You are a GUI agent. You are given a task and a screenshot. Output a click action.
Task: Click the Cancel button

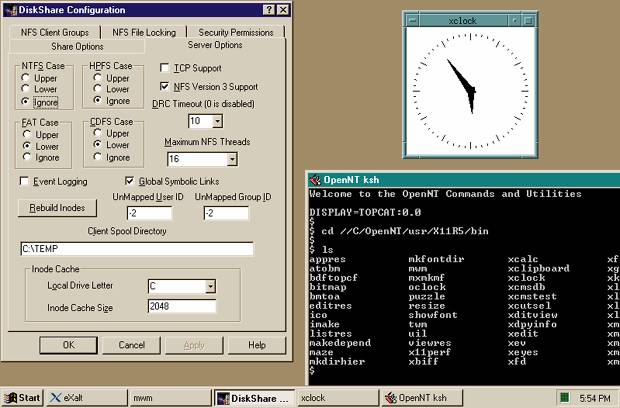pos(131,345)
